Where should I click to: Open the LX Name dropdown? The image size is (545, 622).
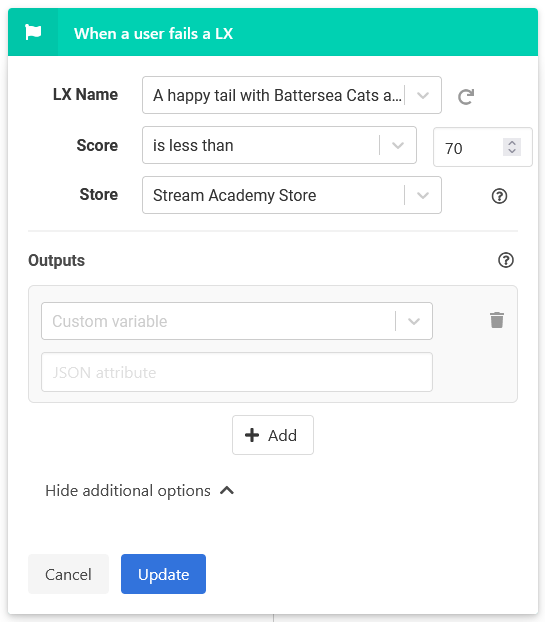[x=423, y=96]
